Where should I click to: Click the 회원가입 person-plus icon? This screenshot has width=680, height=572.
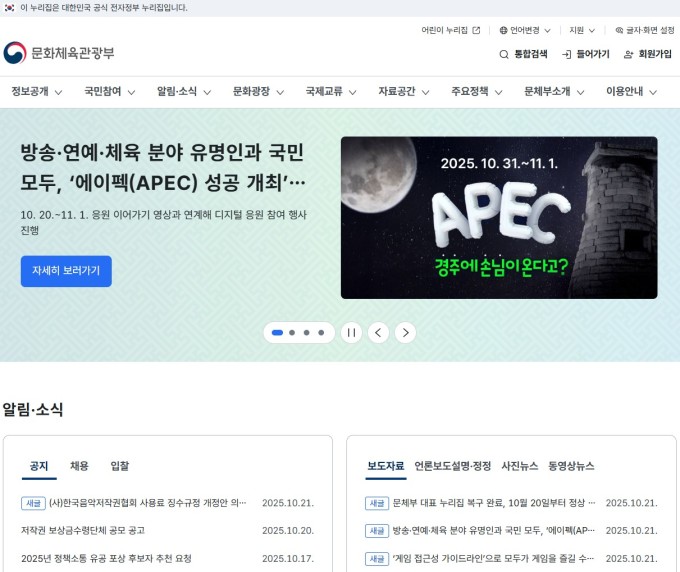(628, 54)
